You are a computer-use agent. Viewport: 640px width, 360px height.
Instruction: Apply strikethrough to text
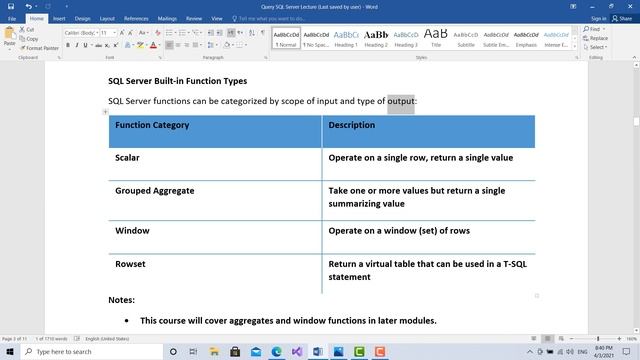98,45
